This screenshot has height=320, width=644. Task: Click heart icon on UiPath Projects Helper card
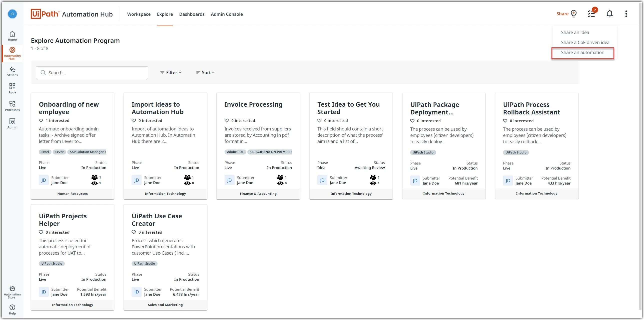click(x=41, y=232)
